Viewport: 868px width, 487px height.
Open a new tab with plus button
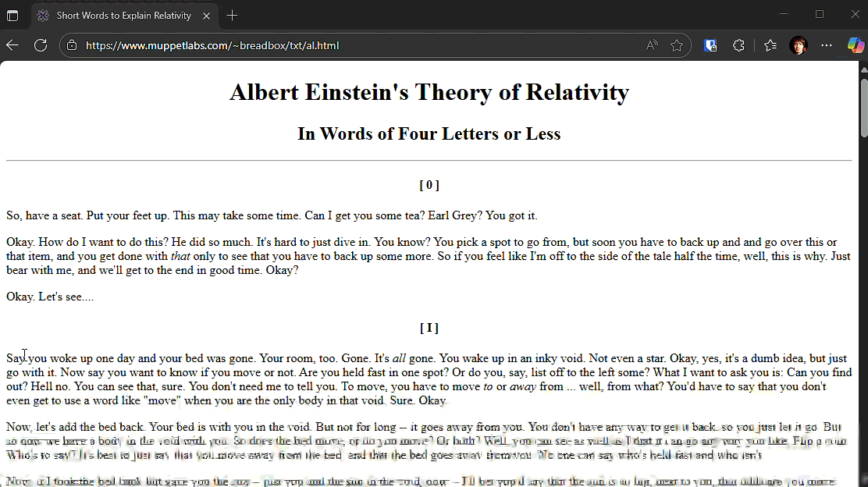[232, 16]
